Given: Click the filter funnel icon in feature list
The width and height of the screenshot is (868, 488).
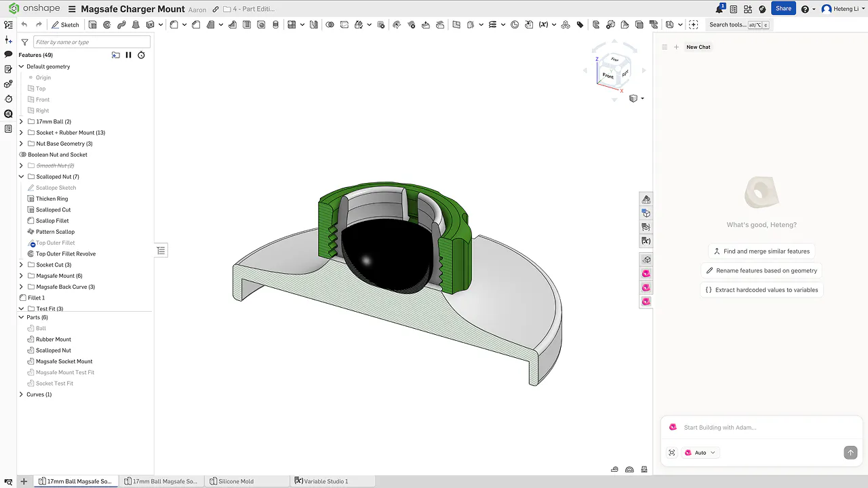Looking at the screenshot, I should (24, 42).
